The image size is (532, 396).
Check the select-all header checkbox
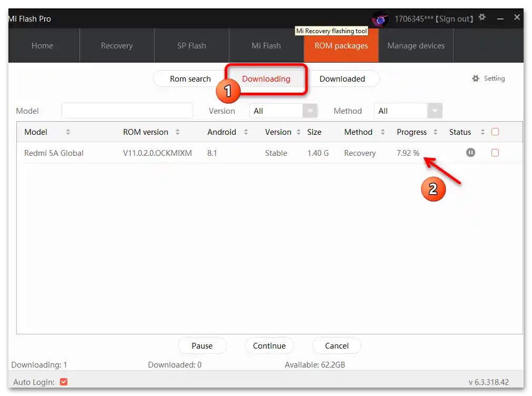(x=495, y=132)
